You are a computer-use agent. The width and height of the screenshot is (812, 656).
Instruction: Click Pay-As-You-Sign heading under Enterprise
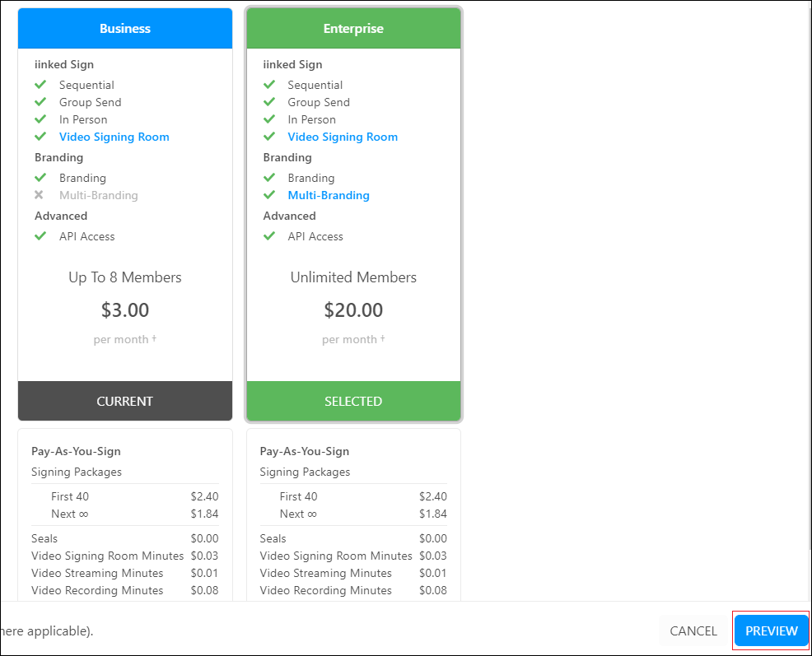pos(305,451)
